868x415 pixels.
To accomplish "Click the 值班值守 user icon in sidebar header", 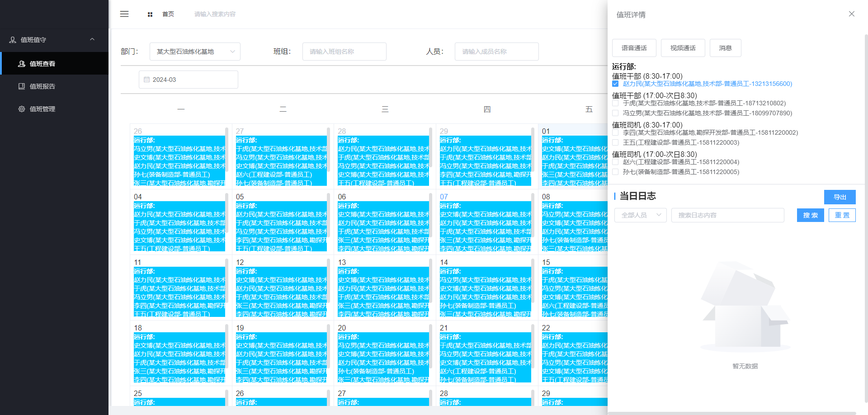I will (x=13, y=40).
